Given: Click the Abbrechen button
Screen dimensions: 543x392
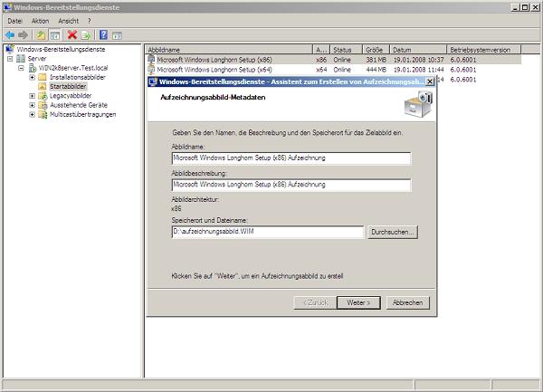Looking at the screenshot, I should click(x=407, y=302).
